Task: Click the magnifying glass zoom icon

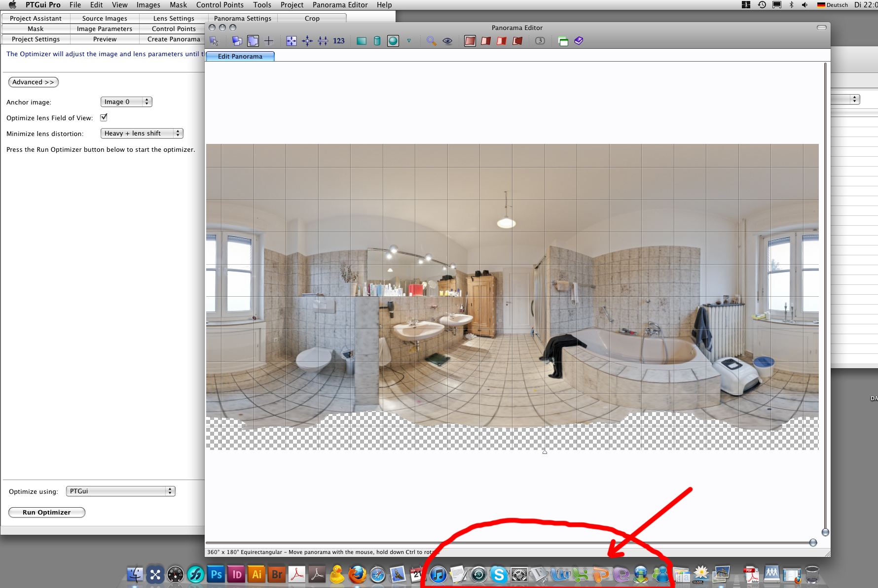Action: point(432,41)
